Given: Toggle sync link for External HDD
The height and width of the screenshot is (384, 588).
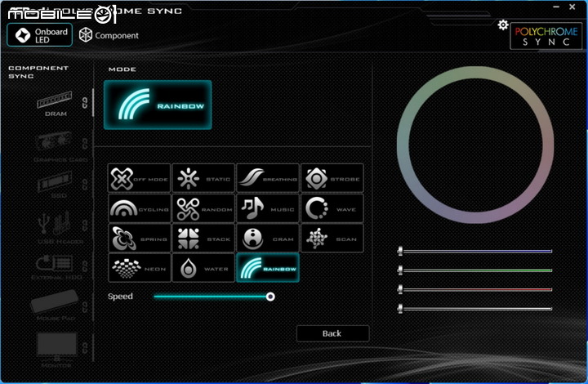Looking at the screenshot, I should pos(85,266).
